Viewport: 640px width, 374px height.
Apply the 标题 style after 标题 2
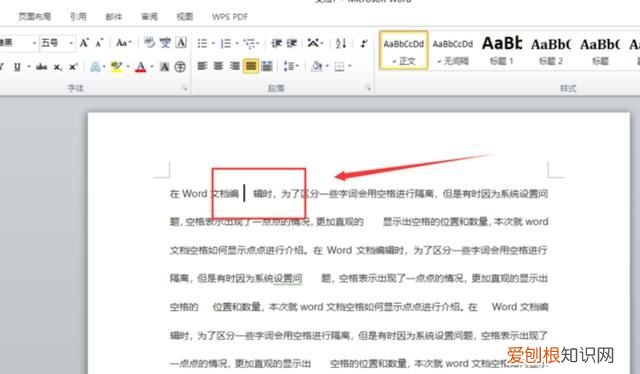(600, 50)
